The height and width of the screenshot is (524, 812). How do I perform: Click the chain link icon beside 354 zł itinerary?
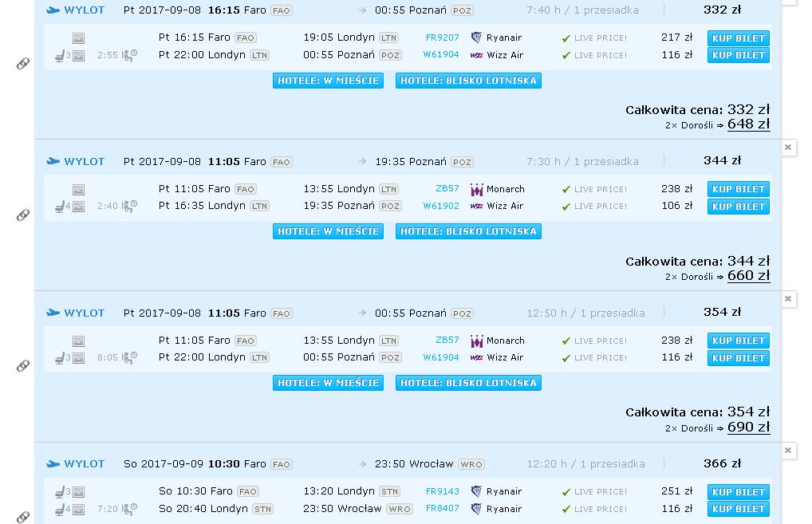click(23, 366)
